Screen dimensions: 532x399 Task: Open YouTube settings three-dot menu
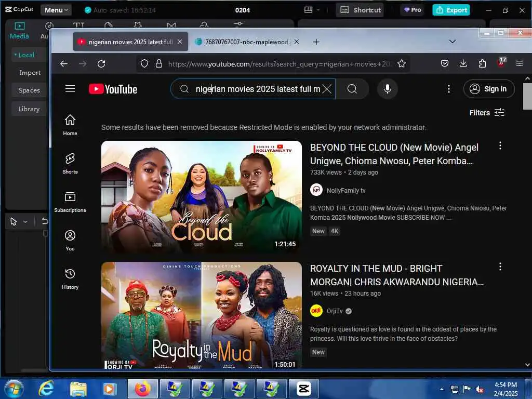pos(448,89)
